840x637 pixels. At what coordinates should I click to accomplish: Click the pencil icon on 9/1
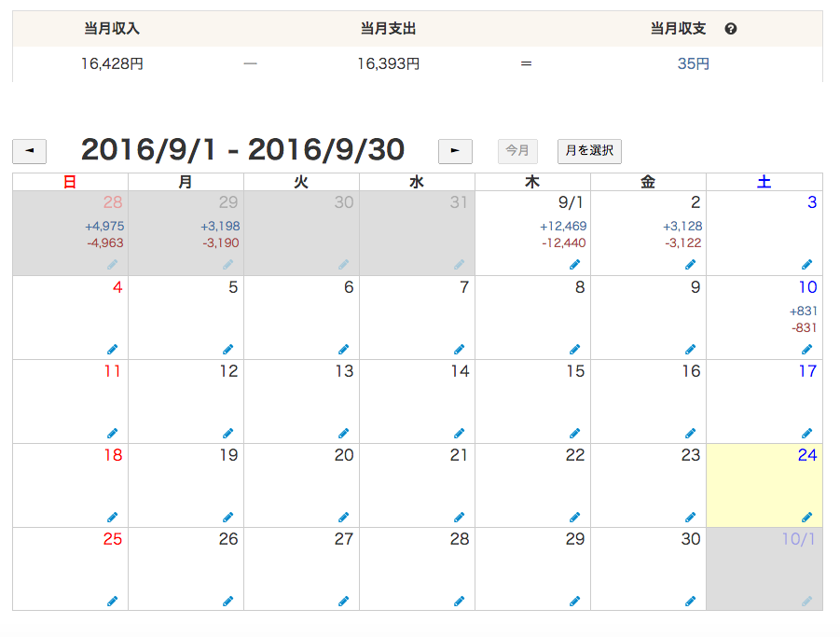point(575,264)
